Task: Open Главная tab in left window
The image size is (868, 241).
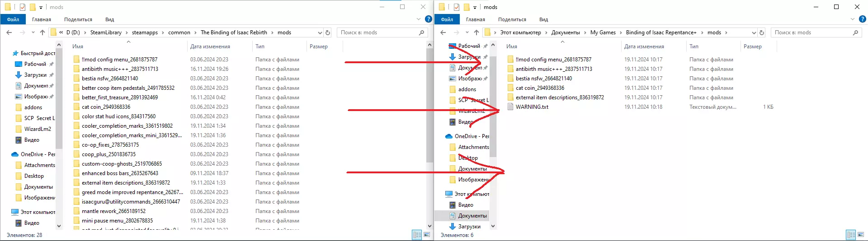Action: coord(42,19)
